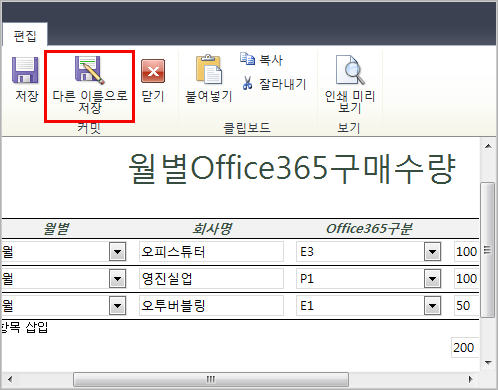Click the 항목 삽입 (Insert item) link
498x390 pixels.
24,327
